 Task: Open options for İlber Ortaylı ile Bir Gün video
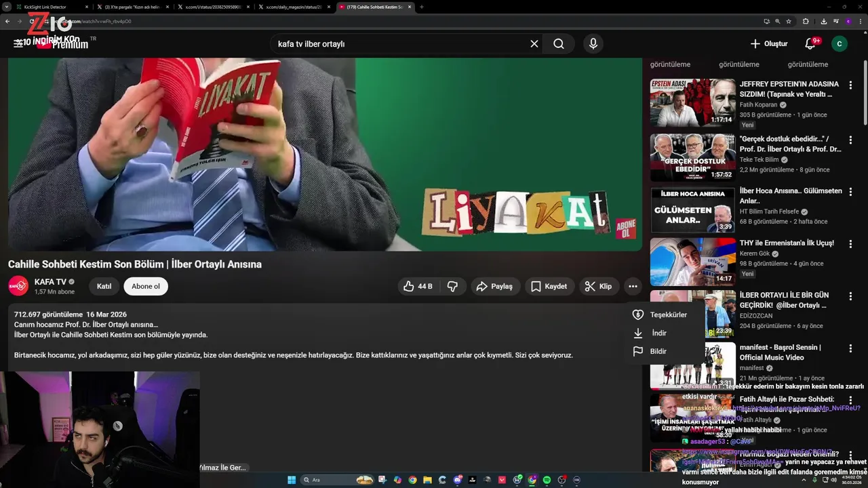(x=850, y=296)
